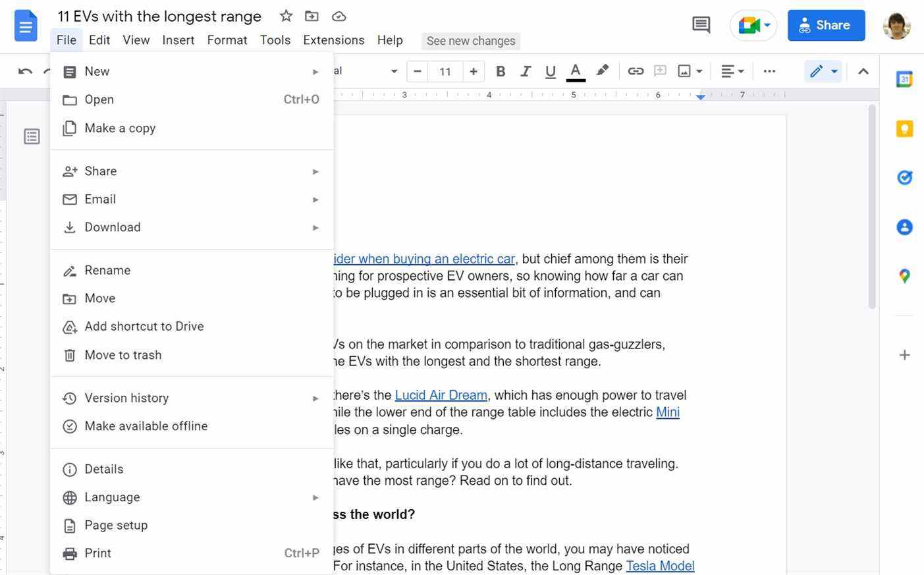Click the Google Docs home icon
Screen dimensions: 924x575
pyautogui.click(x=26, y=26)
